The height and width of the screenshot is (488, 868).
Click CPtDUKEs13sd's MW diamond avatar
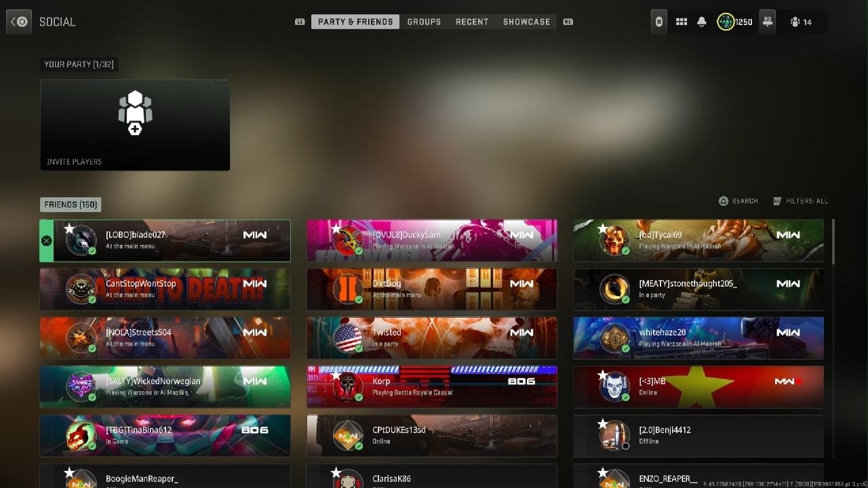point(348,436)
